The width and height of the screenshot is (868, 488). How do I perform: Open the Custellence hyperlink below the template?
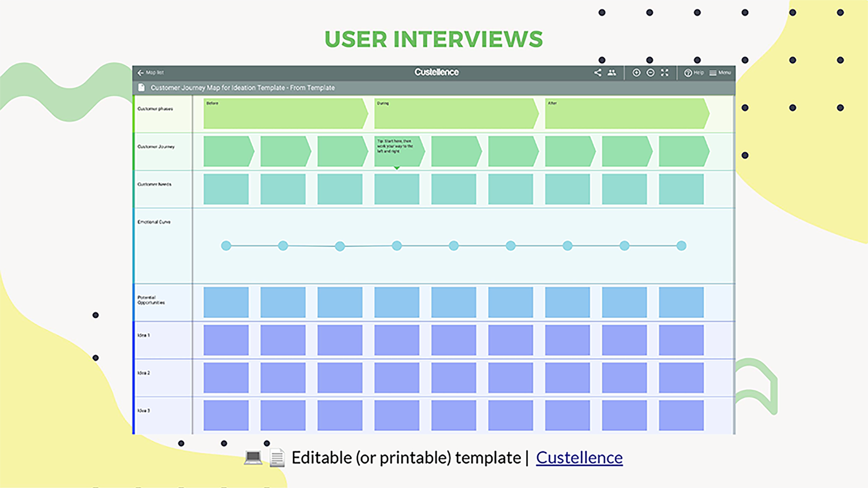click(579, 458)
